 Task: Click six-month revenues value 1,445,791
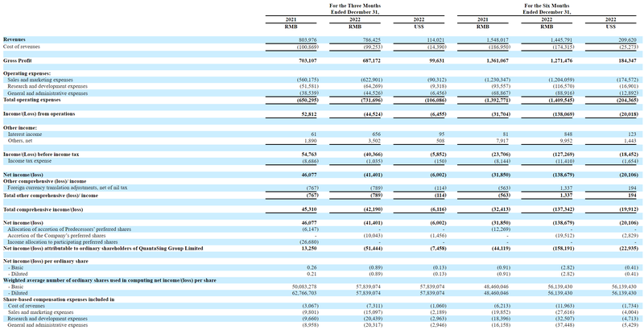click(x=563, y=39)
